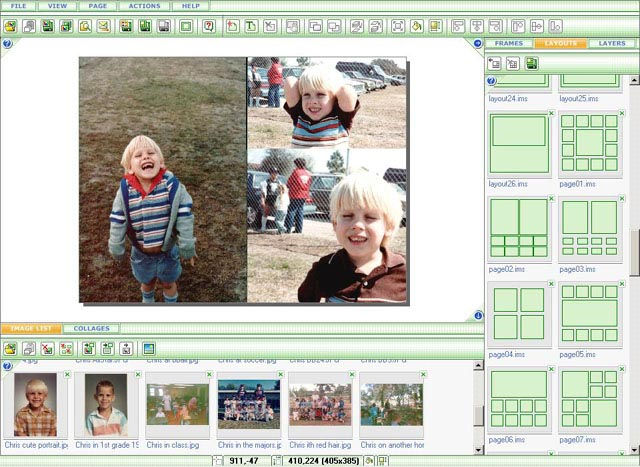This screenshot has height=467, width=640.
Task: Pick the page05.ims layout thumbnail
Action: (590, 314)
